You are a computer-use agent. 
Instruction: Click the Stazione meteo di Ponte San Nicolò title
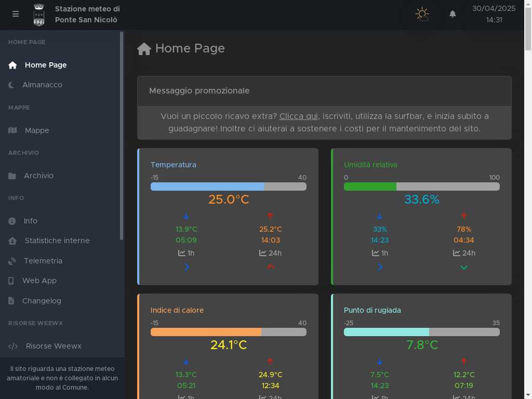(x=87, y=14)
